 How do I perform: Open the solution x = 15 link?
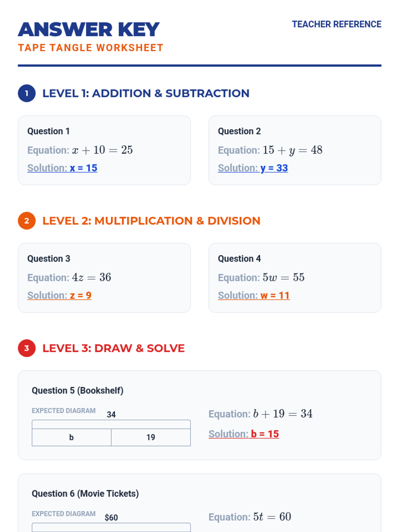pyautogui.click(x=62, y=168)
